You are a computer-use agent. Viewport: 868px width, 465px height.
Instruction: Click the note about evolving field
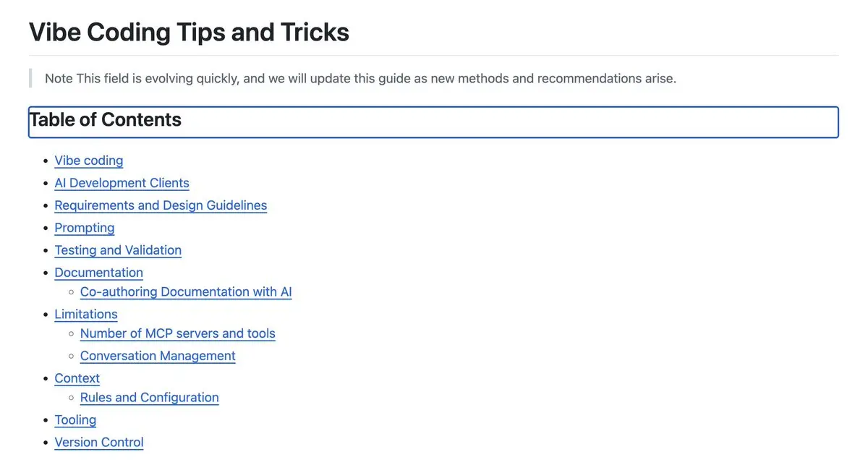[x=360, y=78]
